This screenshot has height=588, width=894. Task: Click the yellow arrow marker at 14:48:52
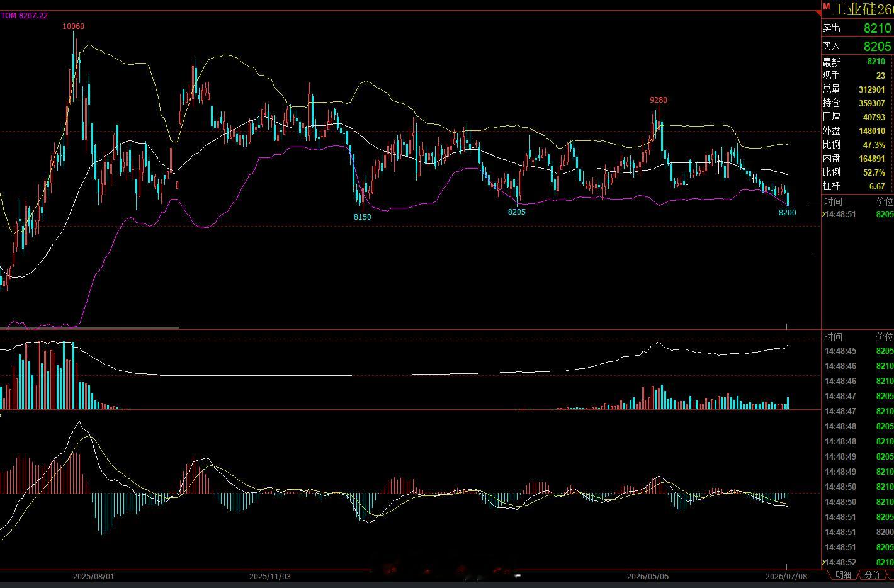[823, 562]
